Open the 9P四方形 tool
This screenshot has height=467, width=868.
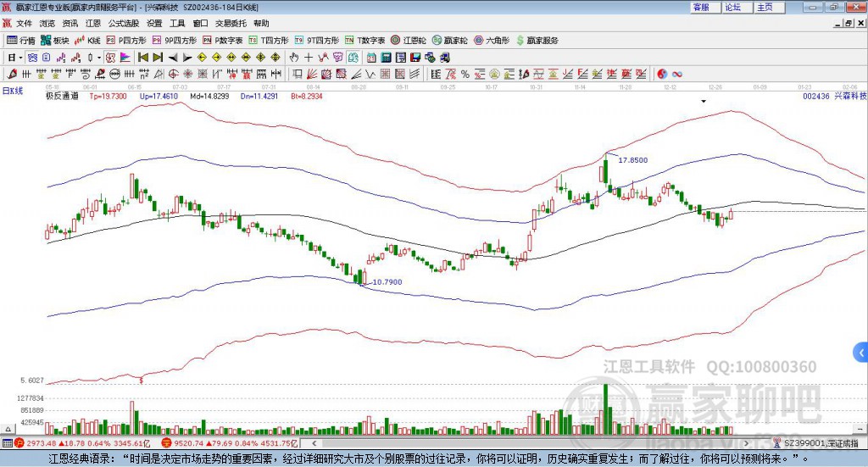[174, 41]
